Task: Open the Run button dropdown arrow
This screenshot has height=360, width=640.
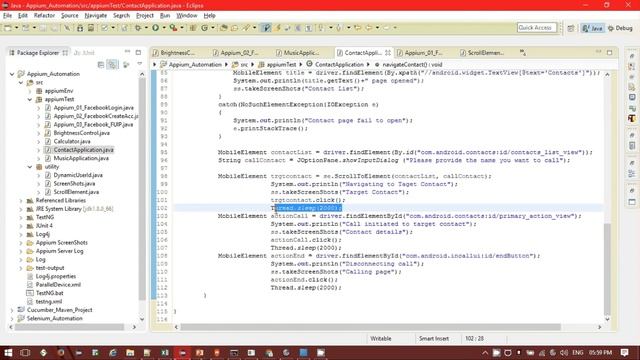Action: tap(164, 28)
